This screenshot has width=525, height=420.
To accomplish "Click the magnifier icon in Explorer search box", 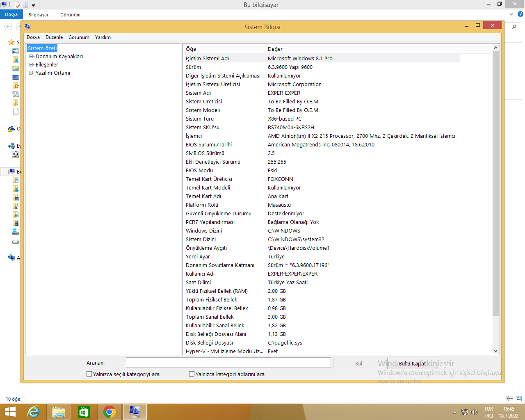I will tap(514, 27).
